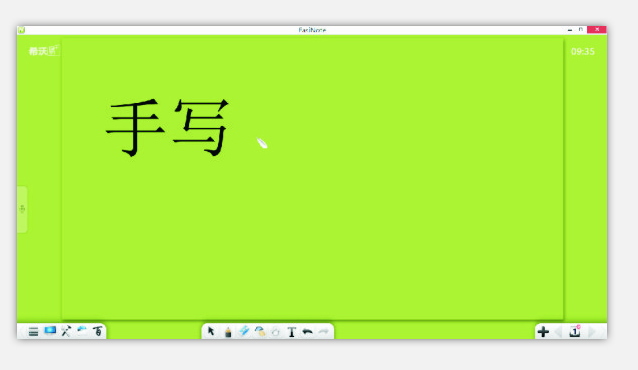Go to the next page arrow
This screenshot has height=370, width=638.
[x=592, y=332]
